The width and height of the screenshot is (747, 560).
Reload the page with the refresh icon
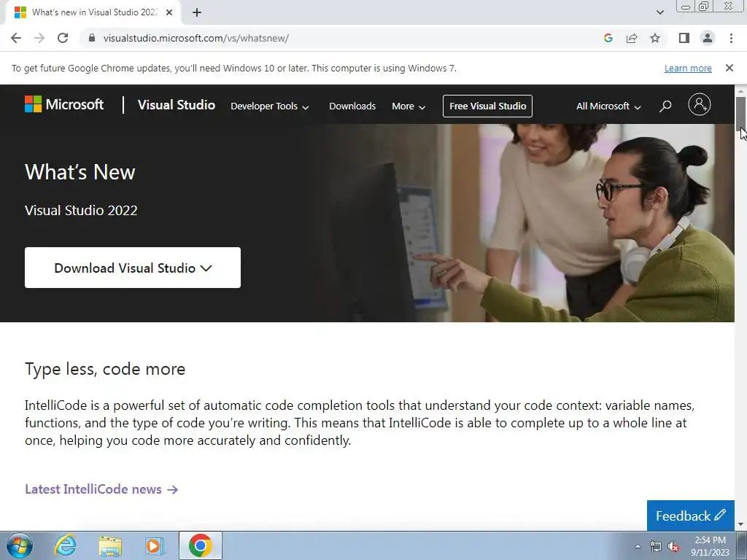coord(63,38)
